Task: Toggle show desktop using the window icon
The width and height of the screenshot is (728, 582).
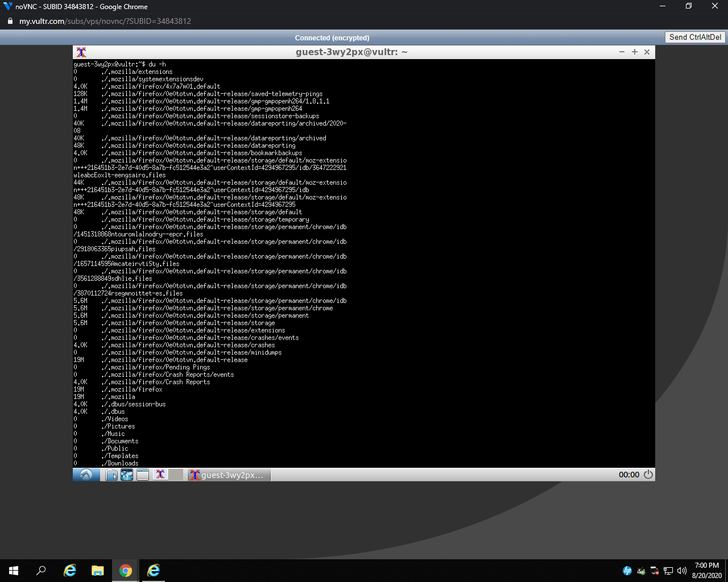Action: click(142, 475)
